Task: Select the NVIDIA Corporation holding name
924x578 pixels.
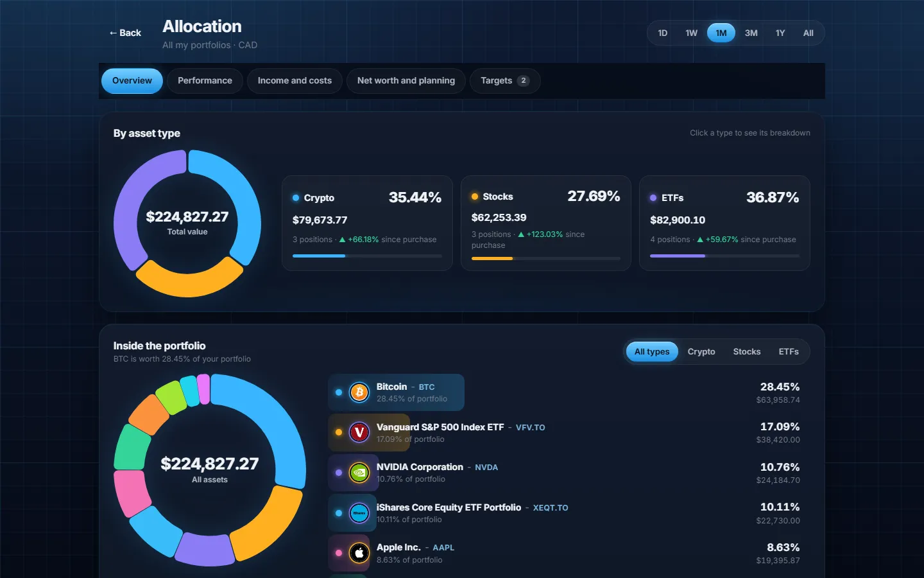Action: (420, 467)
